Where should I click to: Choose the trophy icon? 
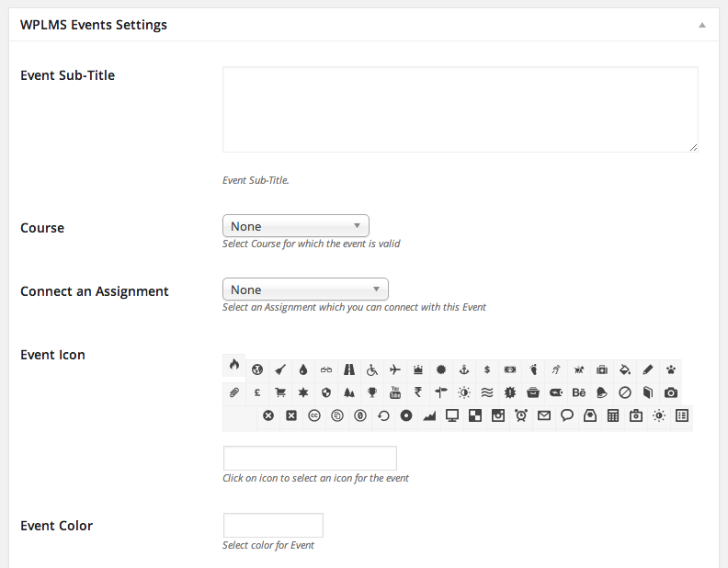[x=372, y=393]
